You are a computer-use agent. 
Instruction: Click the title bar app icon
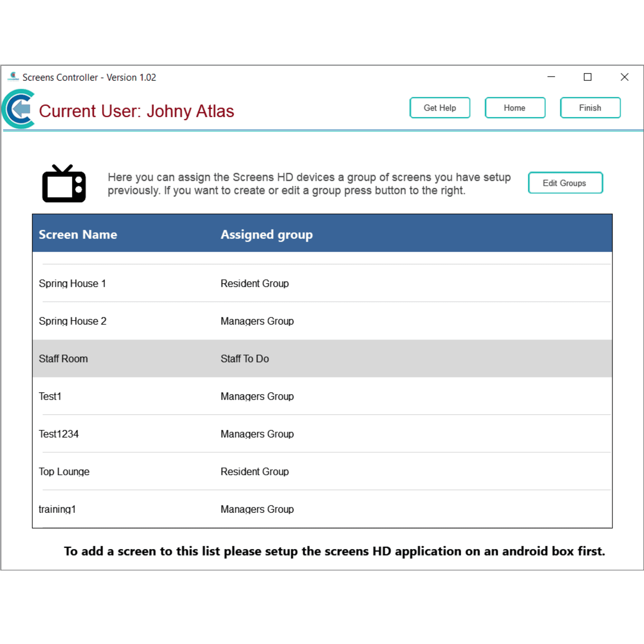coord(13,77)
